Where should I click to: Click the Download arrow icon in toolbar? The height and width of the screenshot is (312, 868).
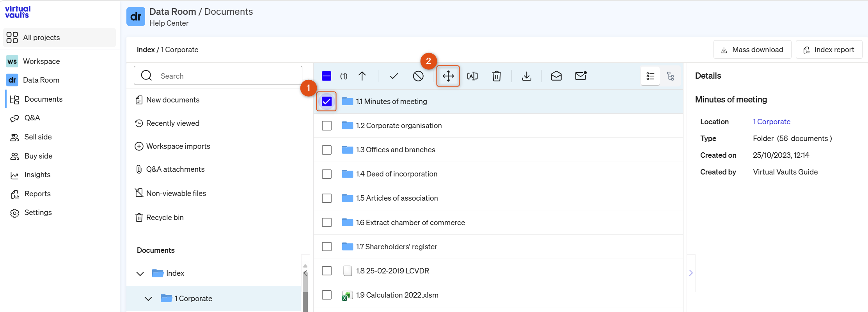(527, 76)
